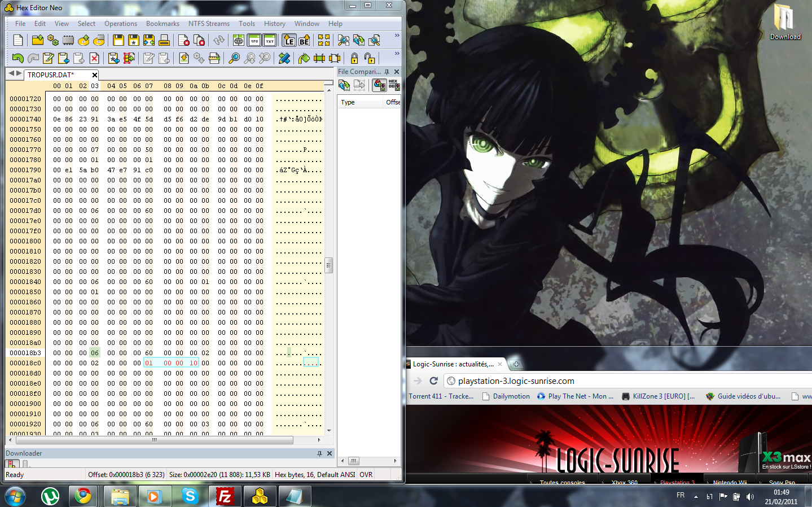Click the green Undo arrow icon

pyautogui.click(x=18, y=58)
